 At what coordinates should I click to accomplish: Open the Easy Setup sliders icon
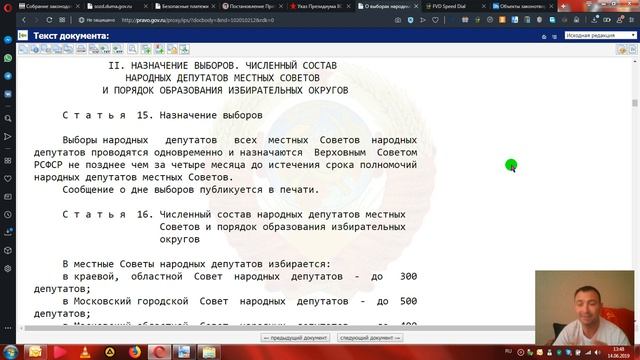[x=631, y=20]
